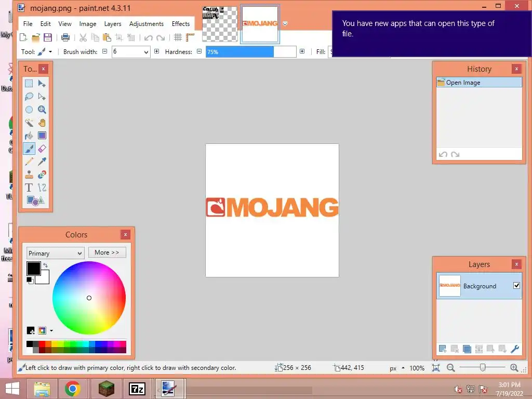532x399 pixels.
Task: Open the Brush width dropdown
Action: 146,52
